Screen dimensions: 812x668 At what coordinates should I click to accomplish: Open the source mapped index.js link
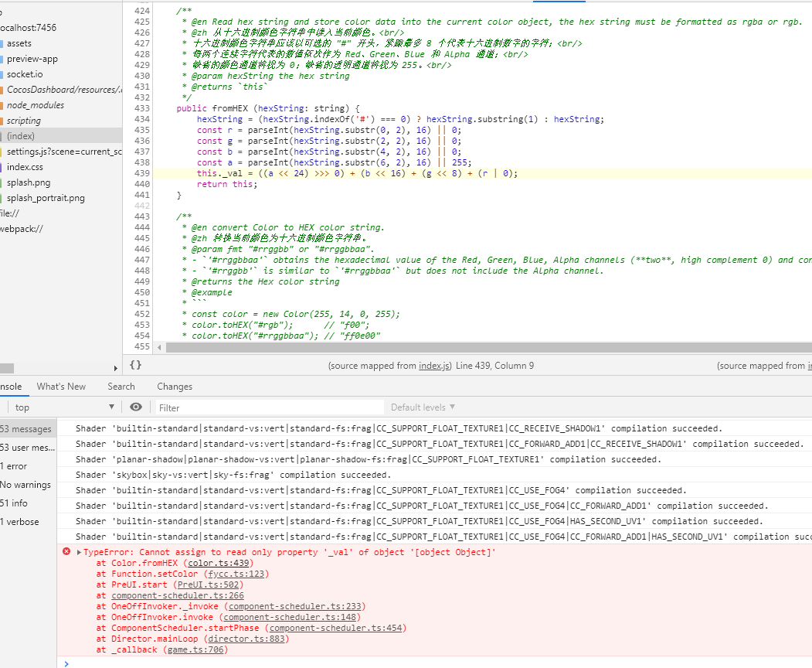434,366
